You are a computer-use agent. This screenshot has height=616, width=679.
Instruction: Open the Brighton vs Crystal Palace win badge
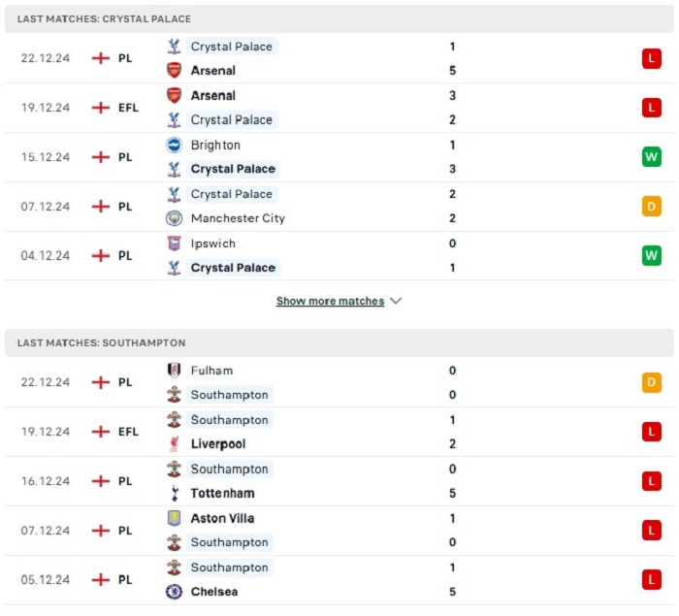pos(651,157)
